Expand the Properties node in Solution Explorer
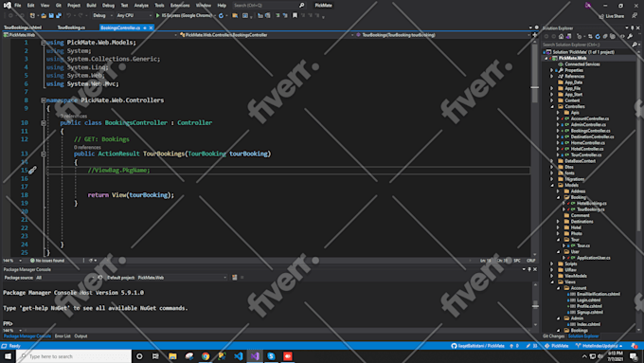Image resolution: width=644 pixels, height=363 pixels. coord(552,70)
